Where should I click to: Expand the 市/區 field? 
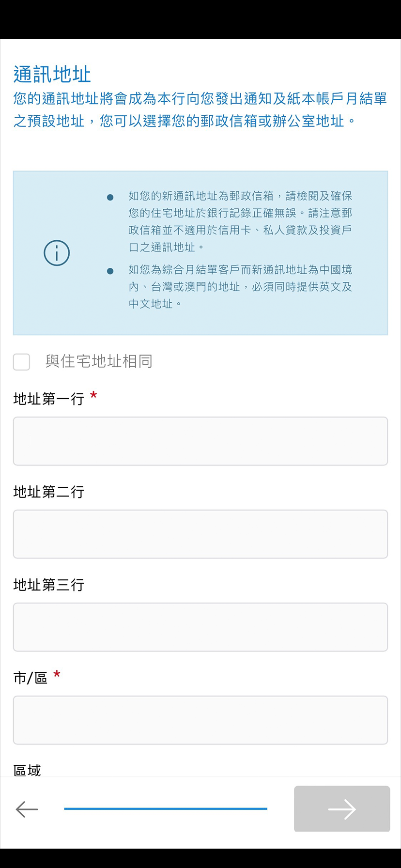tap(200, 720)
